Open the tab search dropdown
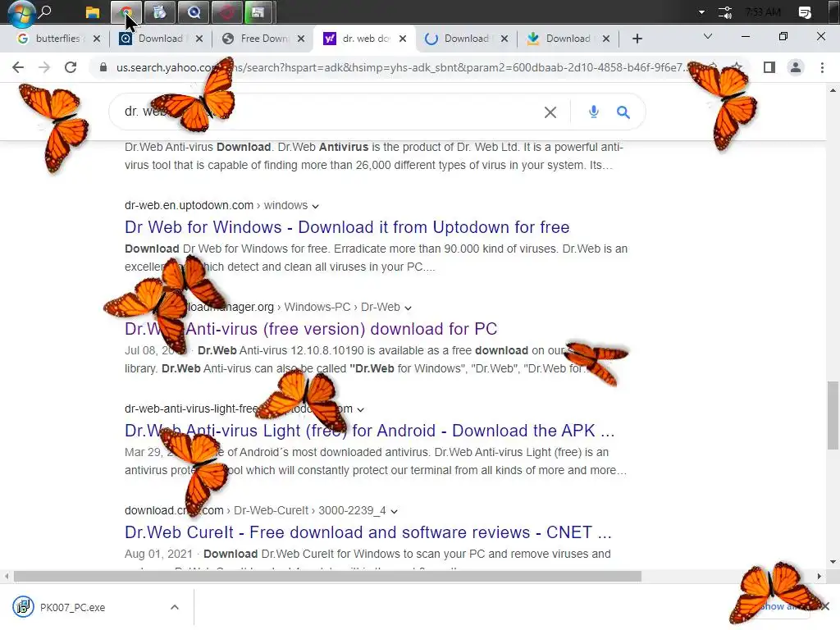 708,36
